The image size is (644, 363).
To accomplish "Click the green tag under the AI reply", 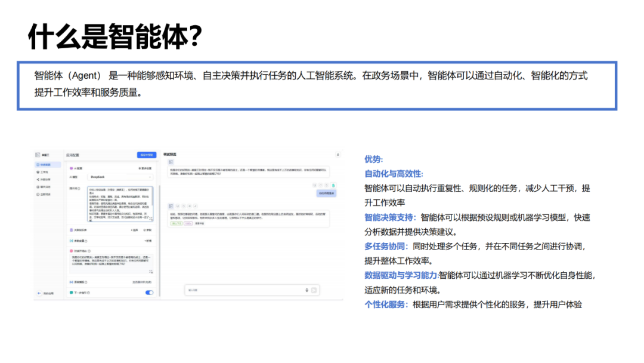I will 176,224.
